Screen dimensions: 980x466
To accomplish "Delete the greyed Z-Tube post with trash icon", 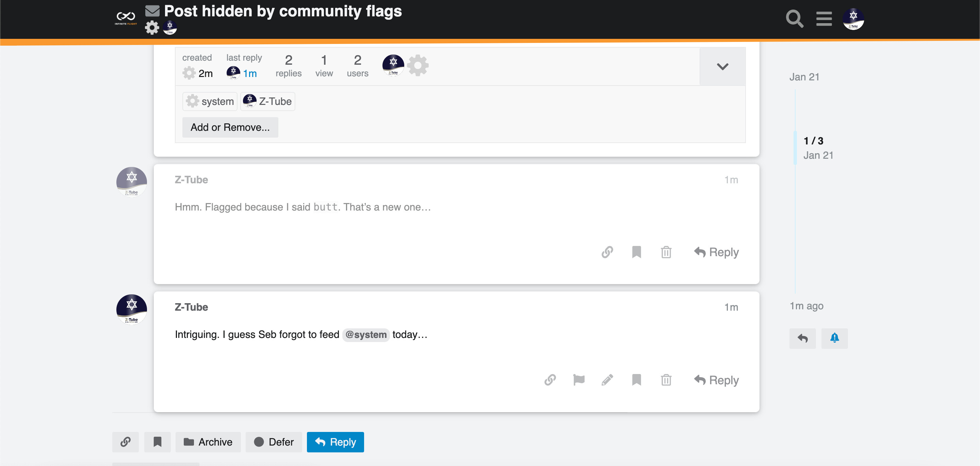I will [666, 252].
